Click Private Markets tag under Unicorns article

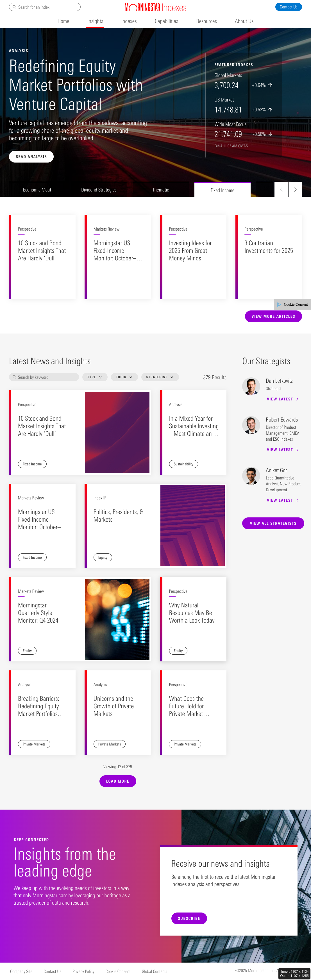click(x=110, y=744)
